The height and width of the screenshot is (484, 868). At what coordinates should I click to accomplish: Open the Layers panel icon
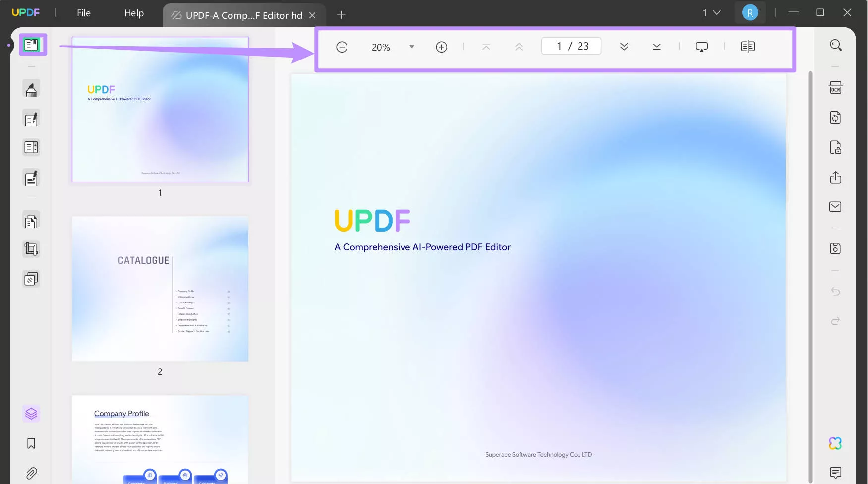click(31, 413)
